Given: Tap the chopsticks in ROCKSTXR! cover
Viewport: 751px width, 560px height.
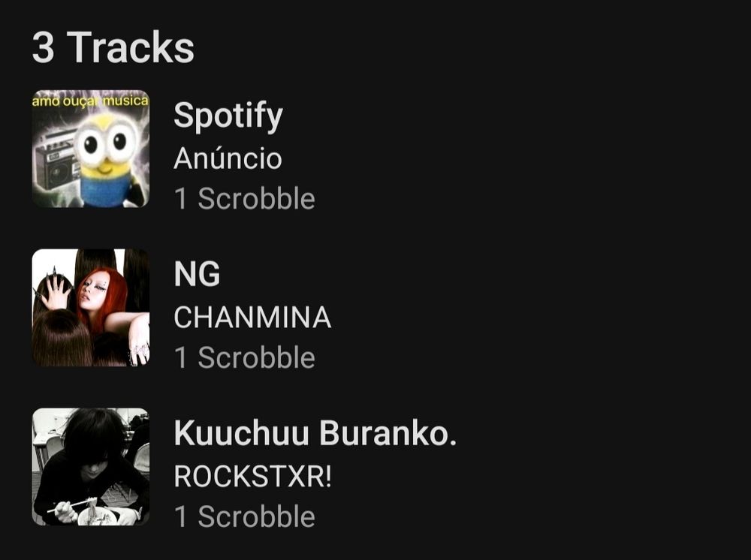Looking at the screenshot, I should point(72,504).
